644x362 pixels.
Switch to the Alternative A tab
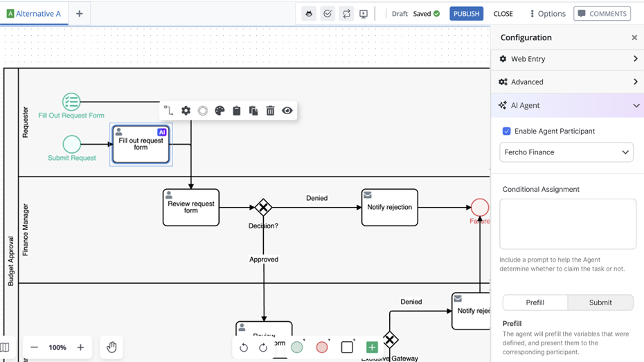34,14
